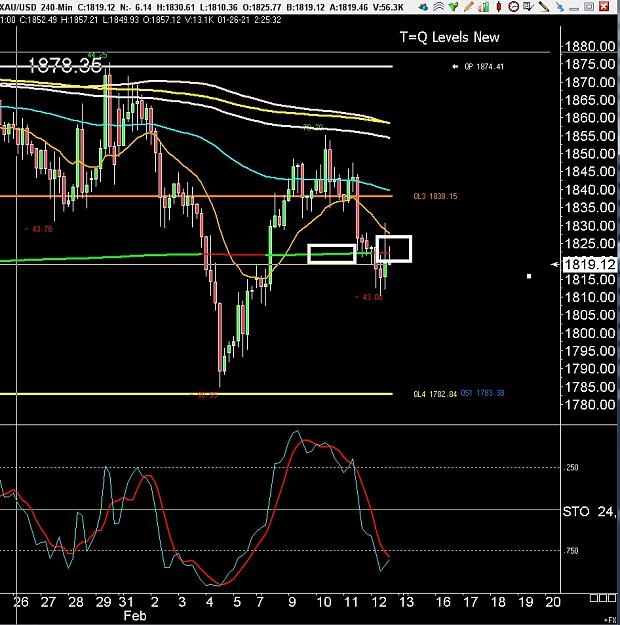Click the STO 24 indicator label
This screenshot has height=625, width=620.
point(589,511)
